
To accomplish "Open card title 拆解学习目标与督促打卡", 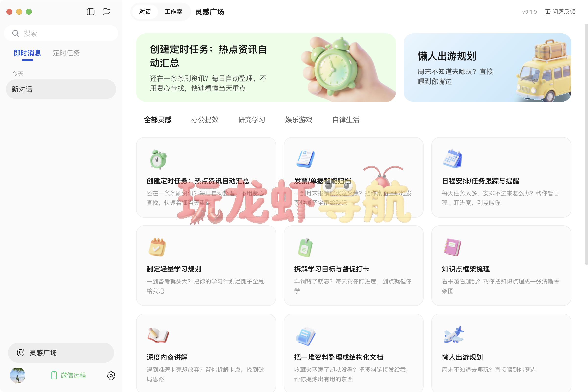I will pyautogui.click(x=332, y=269).
